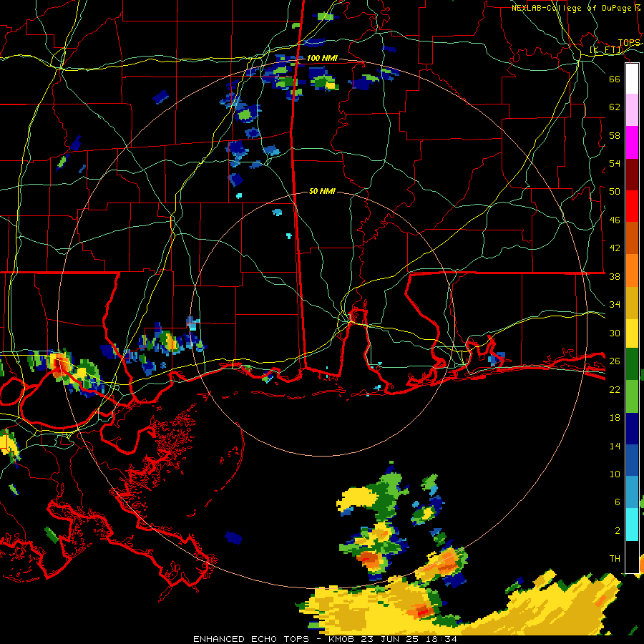Click the Enhanced Echo Tops KMOB timestamp caption
Image resolution: width=644 pixels, height=644 pixels.
325,639
